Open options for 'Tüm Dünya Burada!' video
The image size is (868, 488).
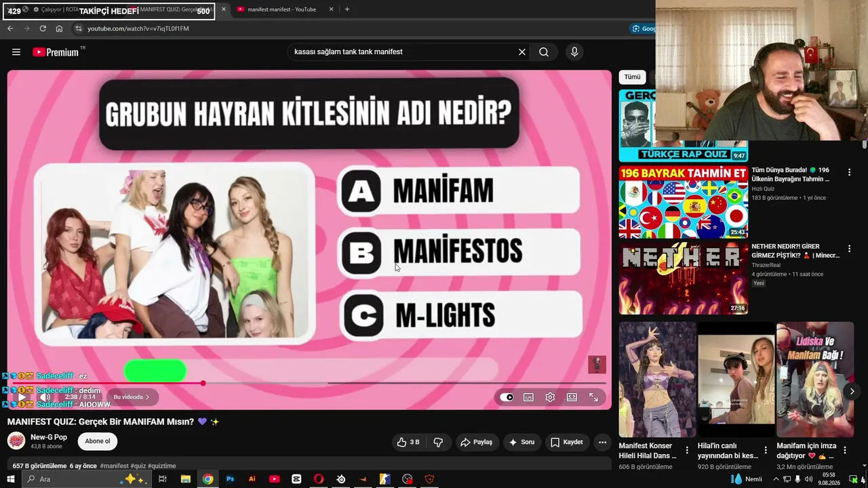(x=849, y=173)
